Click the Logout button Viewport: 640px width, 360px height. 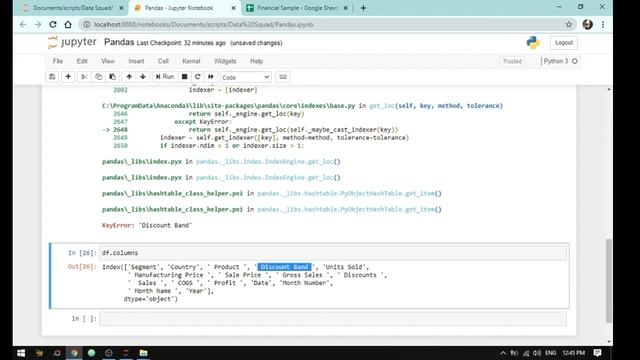coord(564,42)
